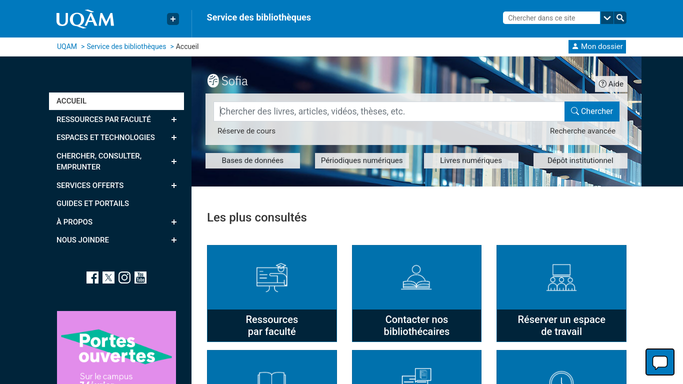Click the UQAM logo
Image resolution: width=683 pixels, height=384 pixels.
(85, 19)
